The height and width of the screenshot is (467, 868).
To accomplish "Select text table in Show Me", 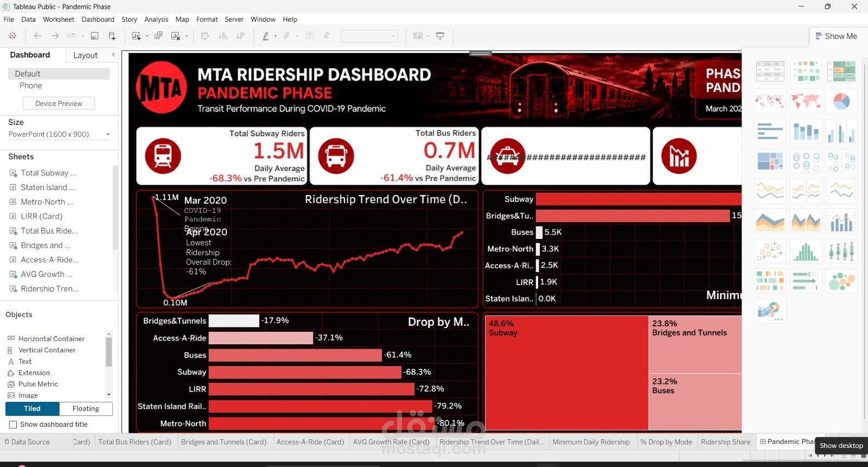I will click(770, 71).
